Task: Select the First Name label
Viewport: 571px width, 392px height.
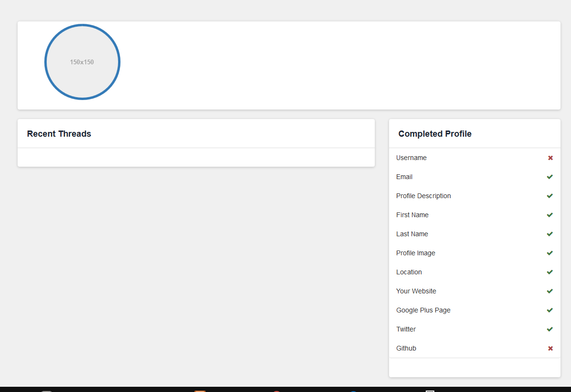Action: [412, 215]
